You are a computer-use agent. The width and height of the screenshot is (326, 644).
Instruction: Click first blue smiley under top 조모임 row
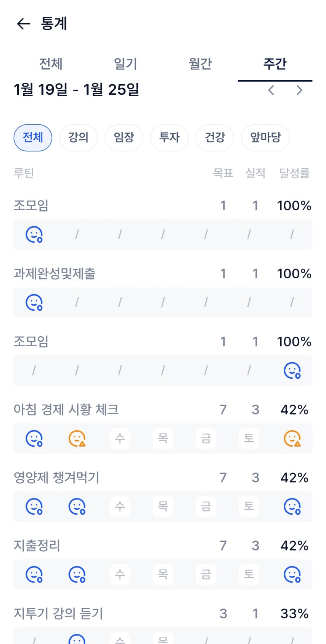pos(34,234)
